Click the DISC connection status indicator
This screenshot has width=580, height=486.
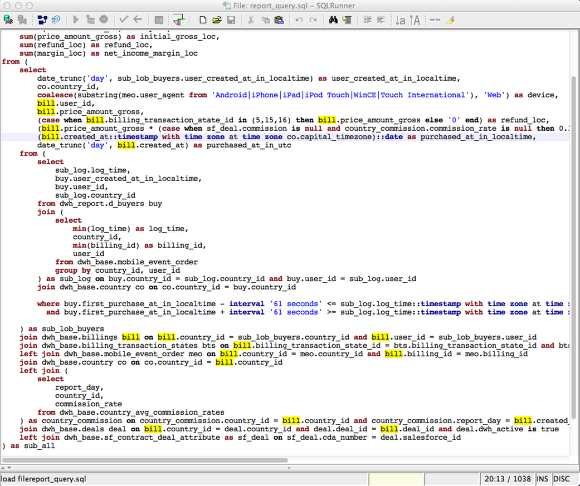point(561,479)
